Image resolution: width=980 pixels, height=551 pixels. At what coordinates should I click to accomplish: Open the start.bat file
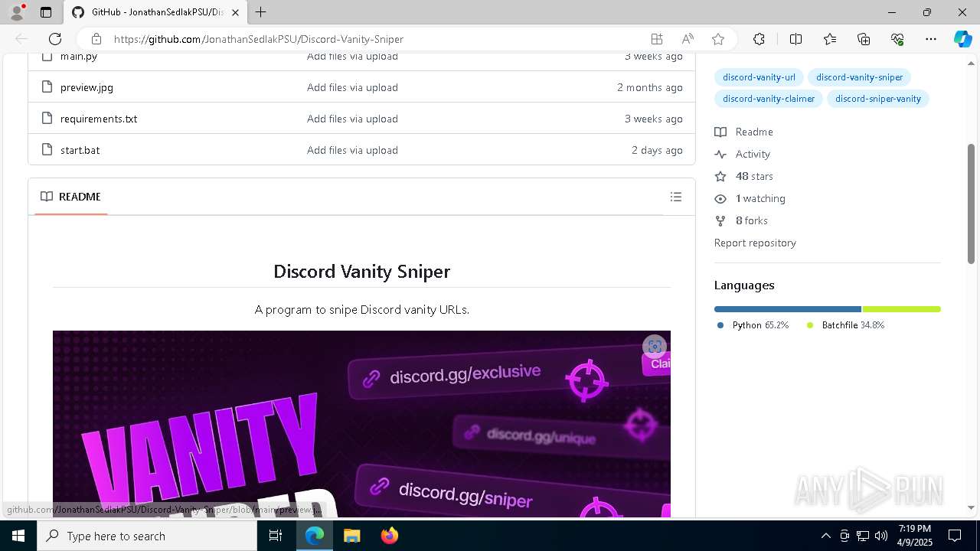[80, 150]
